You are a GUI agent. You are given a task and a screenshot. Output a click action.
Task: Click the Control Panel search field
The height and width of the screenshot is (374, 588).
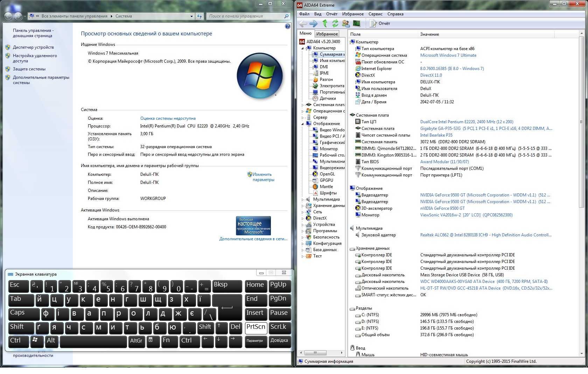[248, 16]
